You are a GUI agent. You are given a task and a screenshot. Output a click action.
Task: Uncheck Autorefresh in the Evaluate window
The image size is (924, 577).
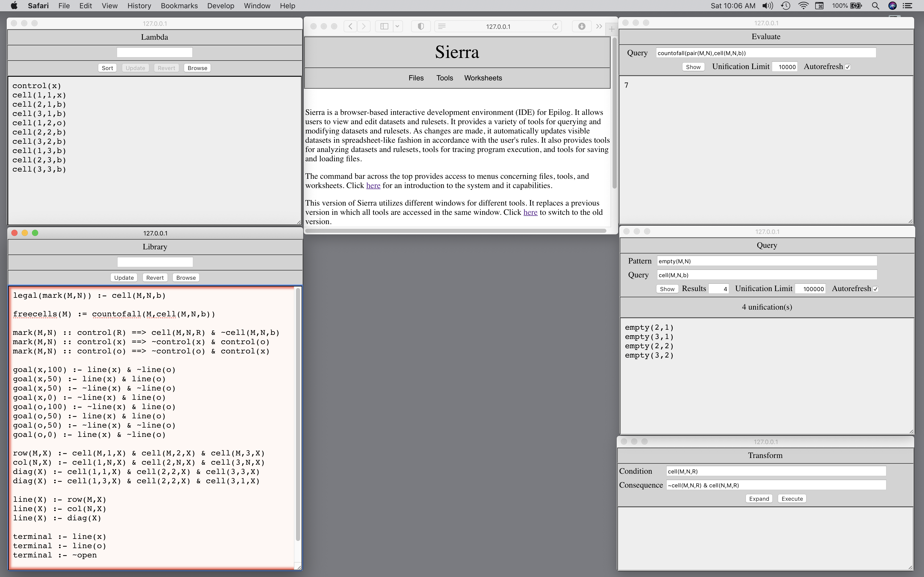tap(848, 67)
